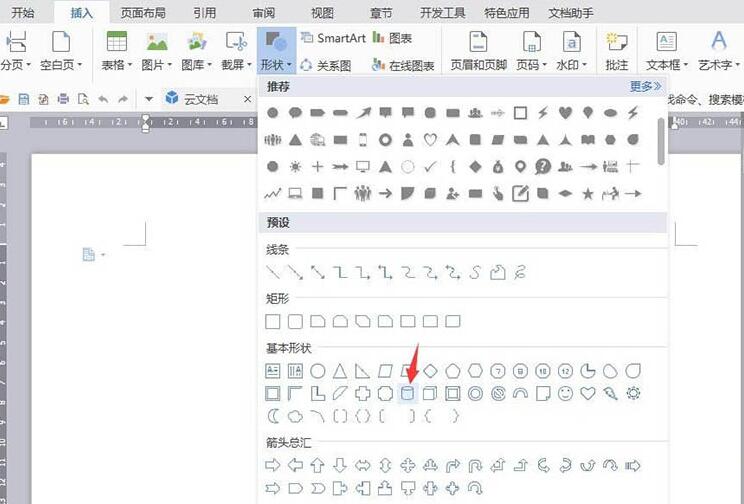744x504 pixels.
Task: Choose the smiley face shape
Action: (x=566, y=394)
